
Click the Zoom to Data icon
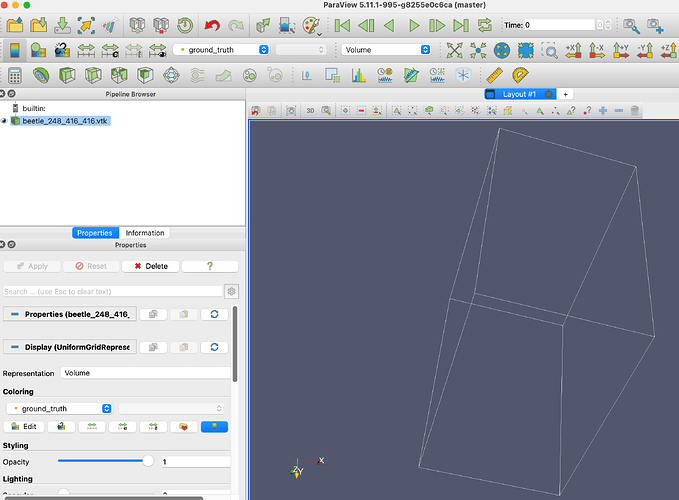click(478, 50)
